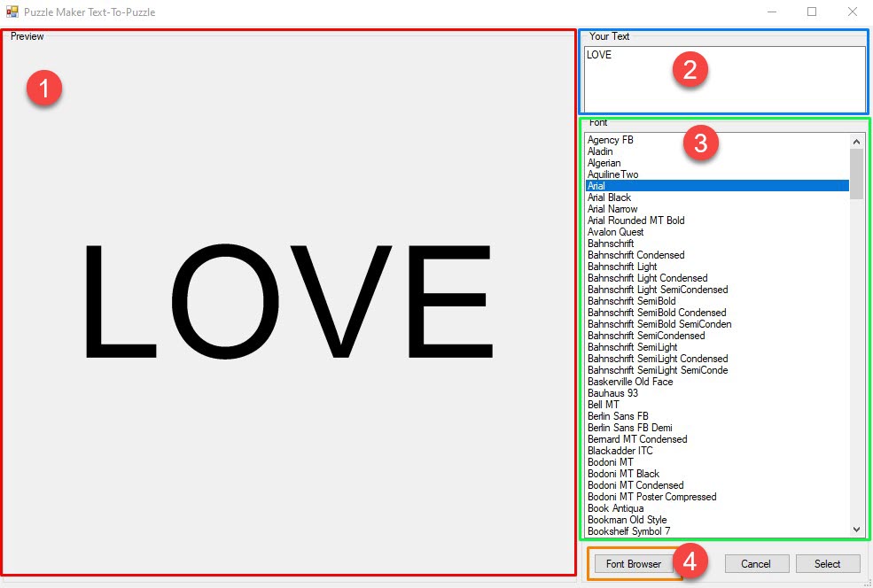Click the font list scrollbar track

[856, 354]
